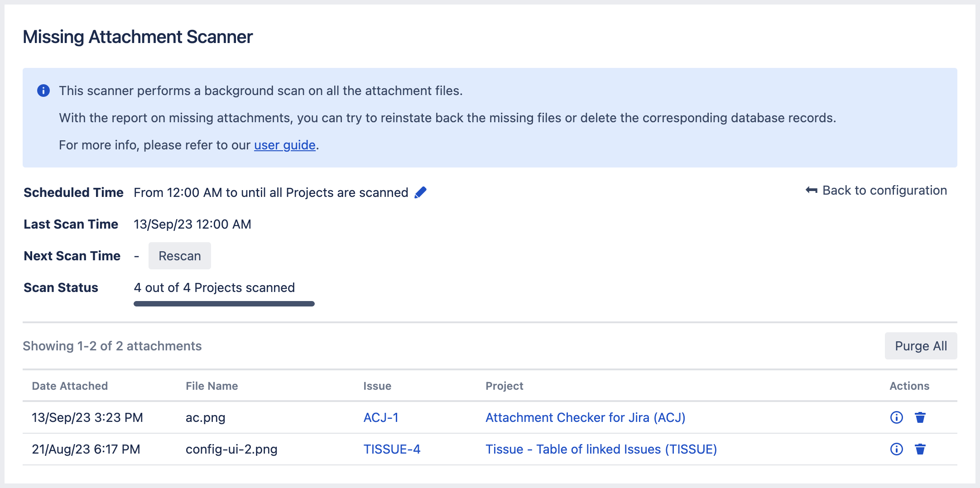
Task: Delete the ac.png attachment record
Action: [920, 417]
